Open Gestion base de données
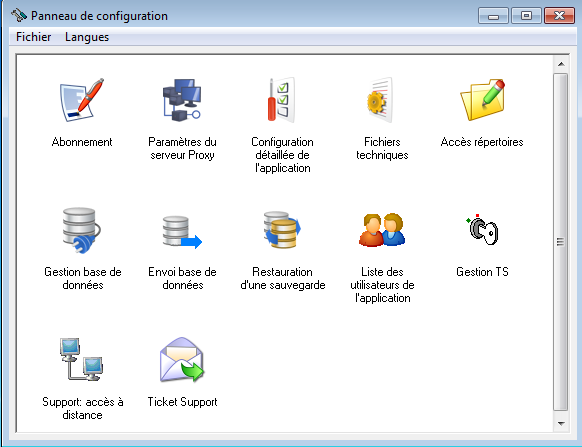Image resolution: width=582 pixels, height=447 pixels. coord(82,230)
